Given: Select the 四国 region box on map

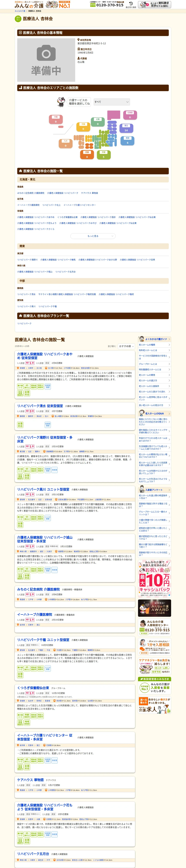Looking at the screenshot, I should [87, 155].
